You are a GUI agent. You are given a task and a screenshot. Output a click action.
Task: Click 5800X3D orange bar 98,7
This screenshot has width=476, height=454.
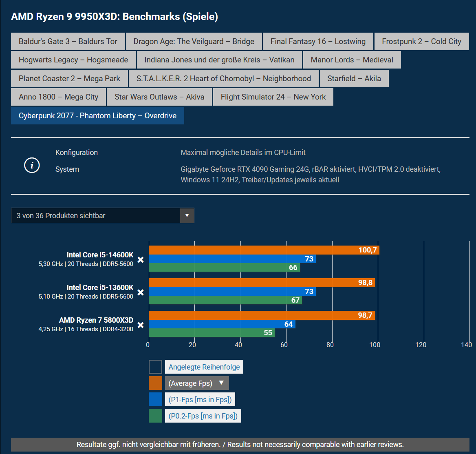[262, 315]
